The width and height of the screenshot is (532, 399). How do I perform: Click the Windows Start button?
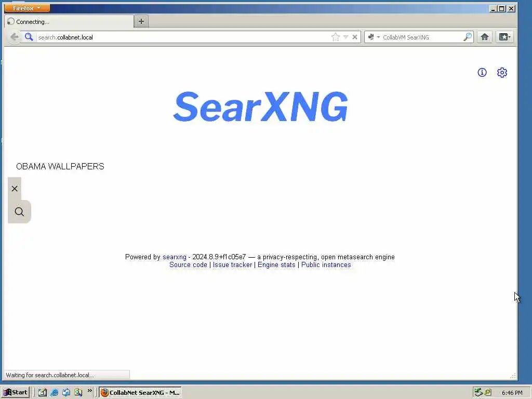tap(16, 393)
